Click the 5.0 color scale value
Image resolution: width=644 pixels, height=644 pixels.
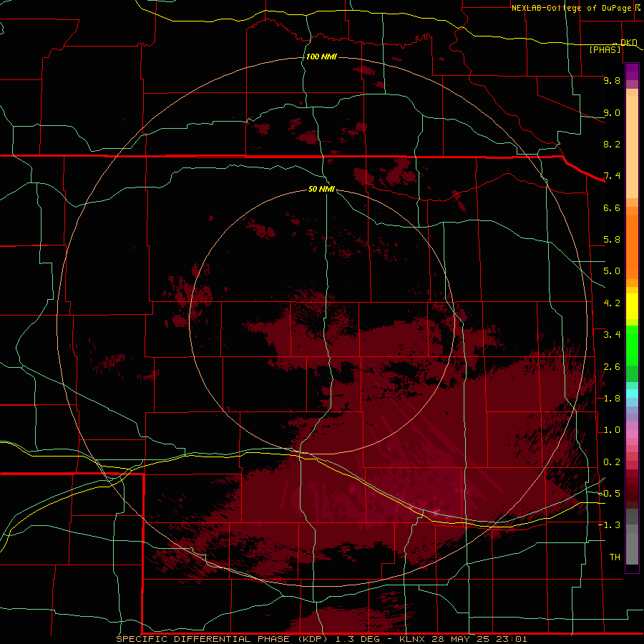click(x=612, y=271)
